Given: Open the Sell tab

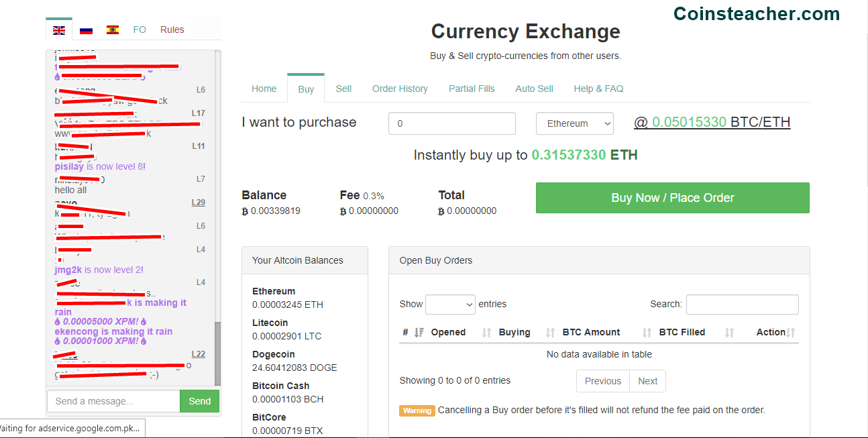Looking at the screenshot, I should pos(343,89).
